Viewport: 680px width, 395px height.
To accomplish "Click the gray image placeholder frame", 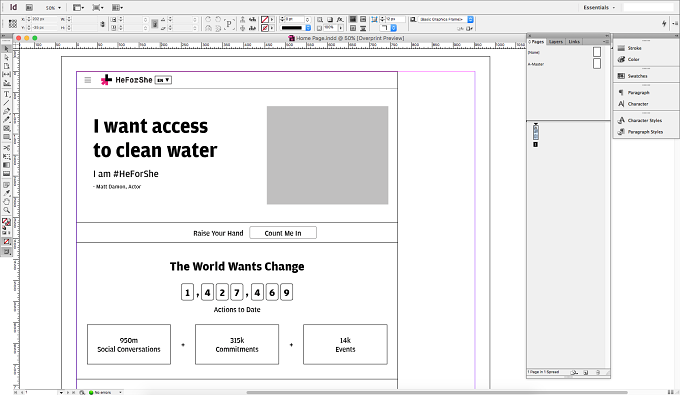I will point(327,155).
